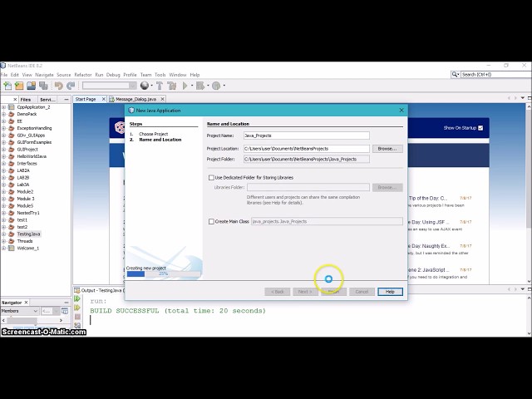Open the File menu
The height and width of the screenshot is (399, 532).
coord(4,75)
